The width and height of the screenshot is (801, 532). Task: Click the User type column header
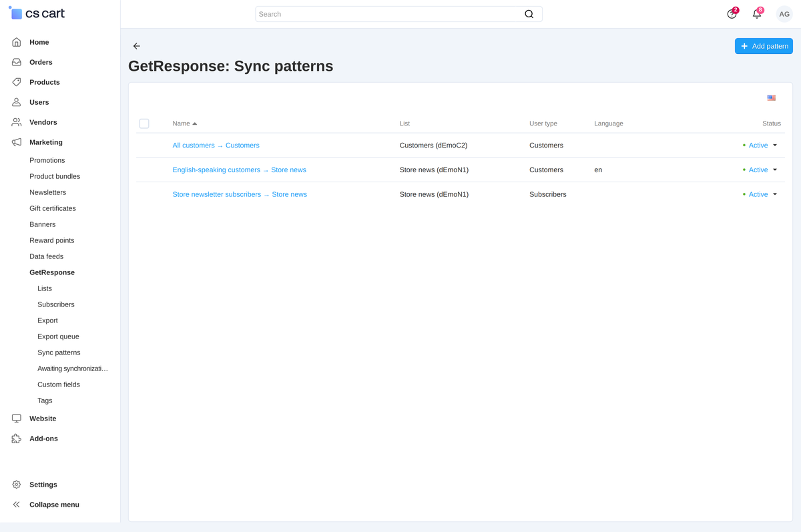(x=543, y=123)
